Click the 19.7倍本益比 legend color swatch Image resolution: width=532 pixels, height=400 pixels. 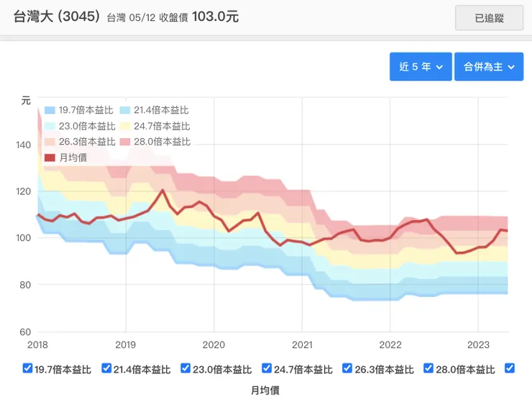click(50, 110)
